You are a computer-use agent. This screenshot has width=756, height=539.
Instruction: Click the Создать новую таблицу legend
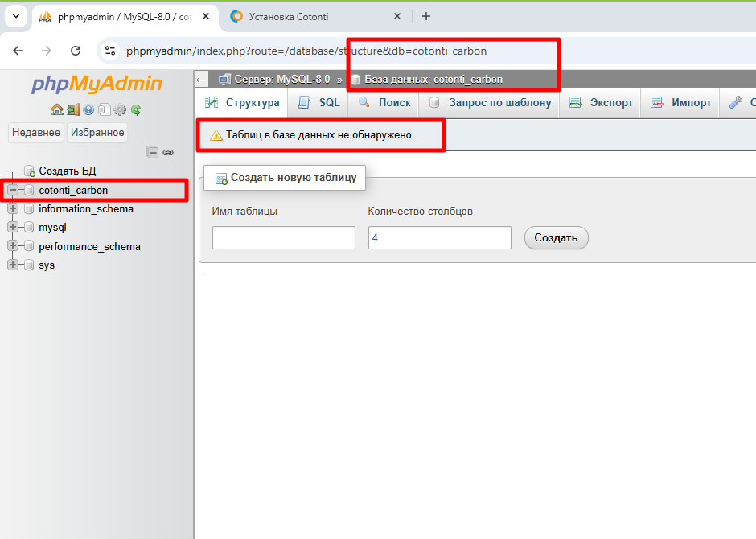tap(285, 178)
